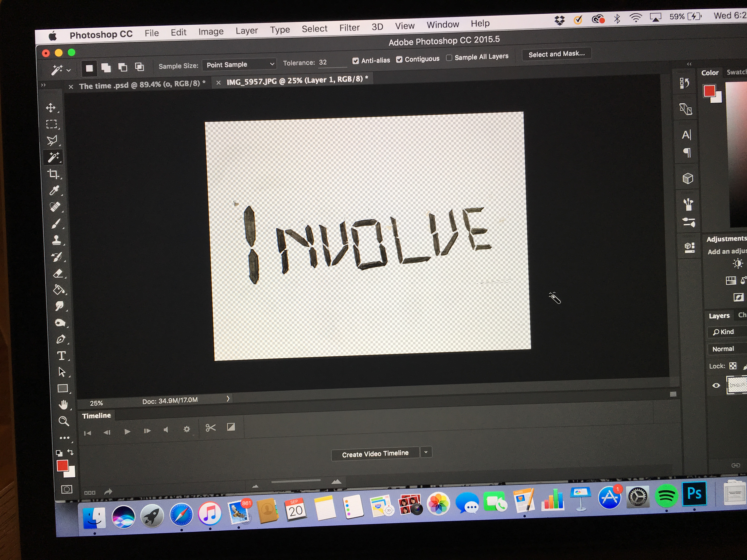The width and height of the screenshot is (747, 560).
Task: Select the Path Selection tool
Action: click(x=62, y=372)
